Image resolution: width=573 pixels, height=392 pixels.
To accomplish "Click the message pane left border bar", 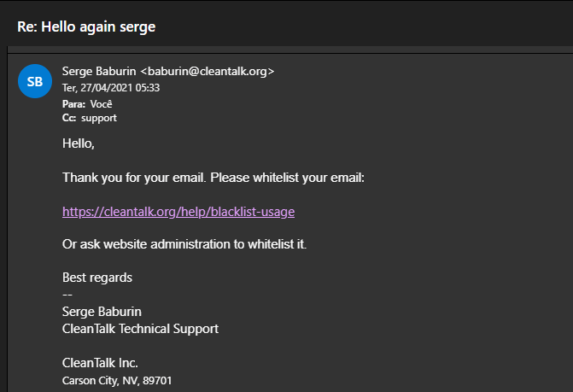I will (8, 219).
